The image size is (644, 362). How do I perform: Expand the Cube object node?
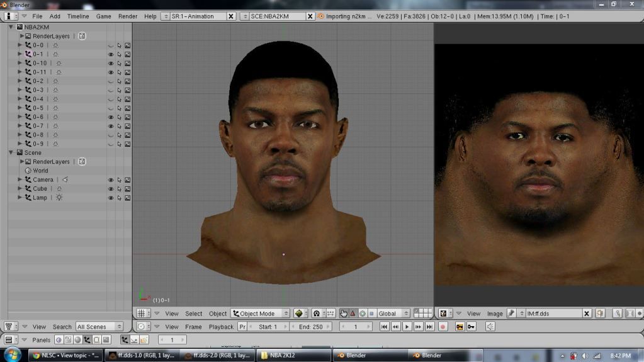[x=20, y=189]
